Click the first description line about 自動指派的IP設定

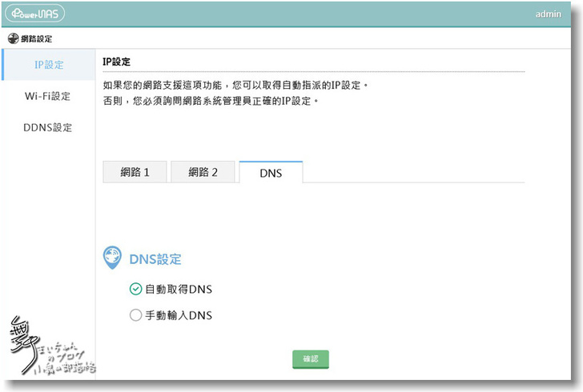[235, 85]
